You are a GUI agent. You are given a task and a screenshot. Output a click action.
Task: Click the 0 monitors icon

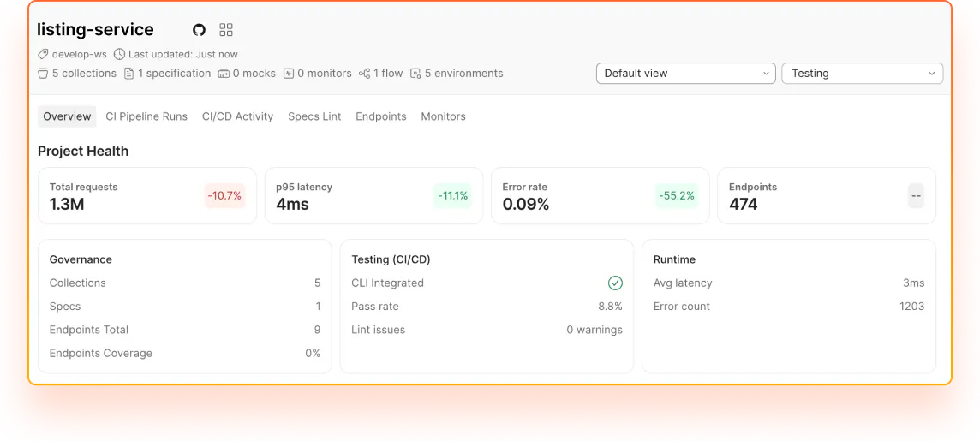(288, 74)
